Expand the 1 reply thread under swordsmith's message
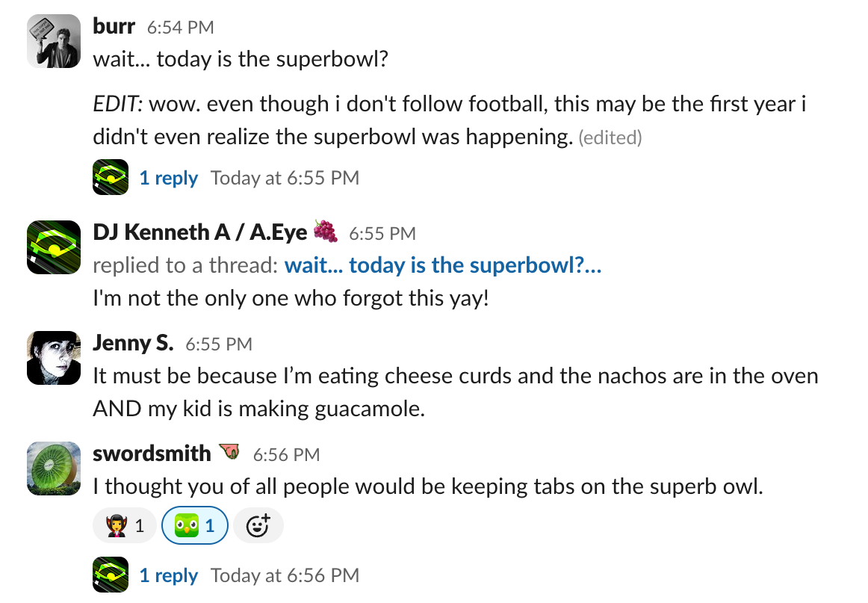868x603 pixels. point(168,575)
